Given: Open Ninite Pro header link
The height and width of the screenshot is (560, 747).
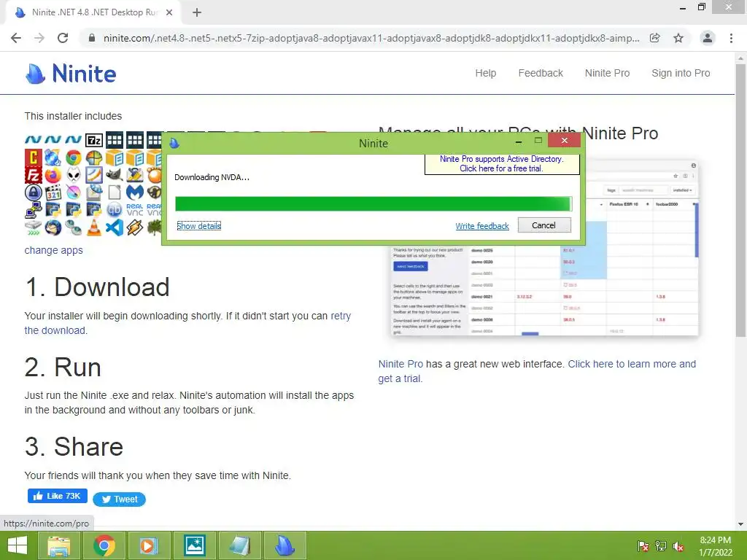Looking at the screenshot, I should (x=608, y=73).
